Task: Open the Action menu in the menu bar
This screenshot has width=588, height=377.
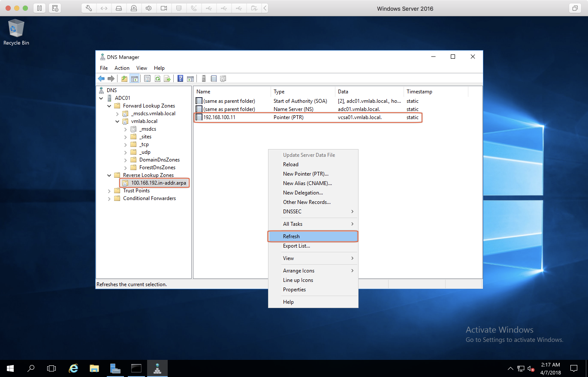Action: (122, 68)
